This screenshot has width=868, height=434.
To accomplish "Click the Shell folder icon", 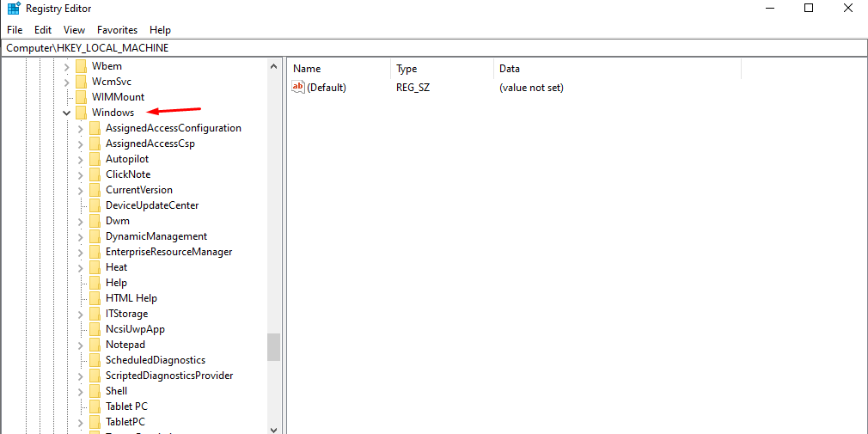I will pos(95,392).
